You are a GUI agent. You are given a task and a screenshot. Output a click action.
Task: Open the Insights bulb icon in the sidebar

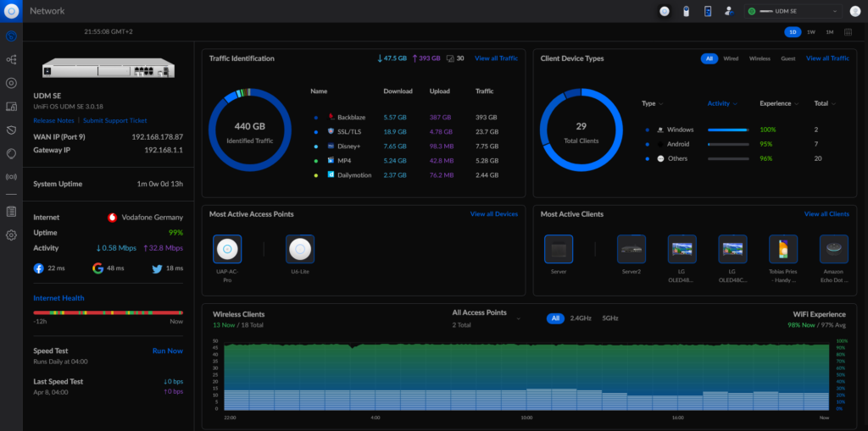(11, 153)
